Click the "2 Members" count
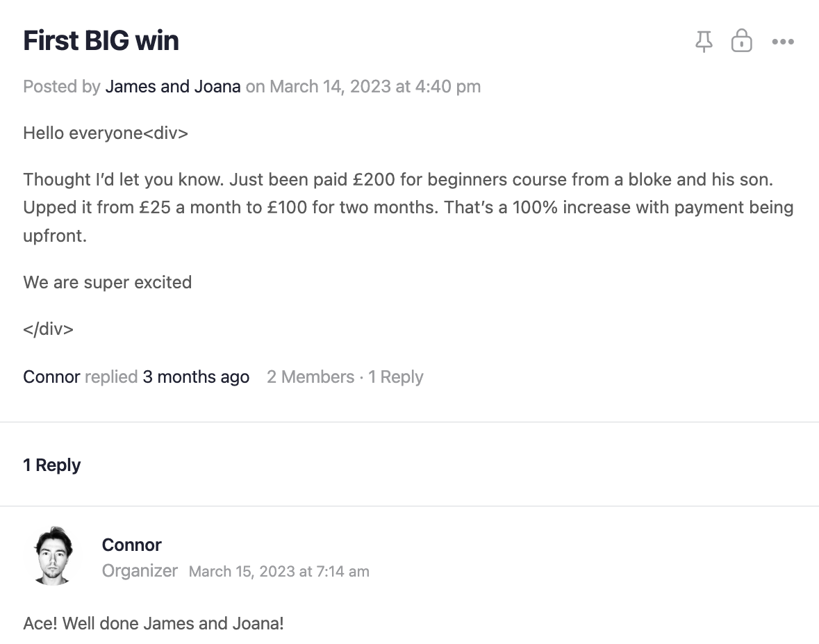This screenshot has height=644, width=819. (311, 377)
